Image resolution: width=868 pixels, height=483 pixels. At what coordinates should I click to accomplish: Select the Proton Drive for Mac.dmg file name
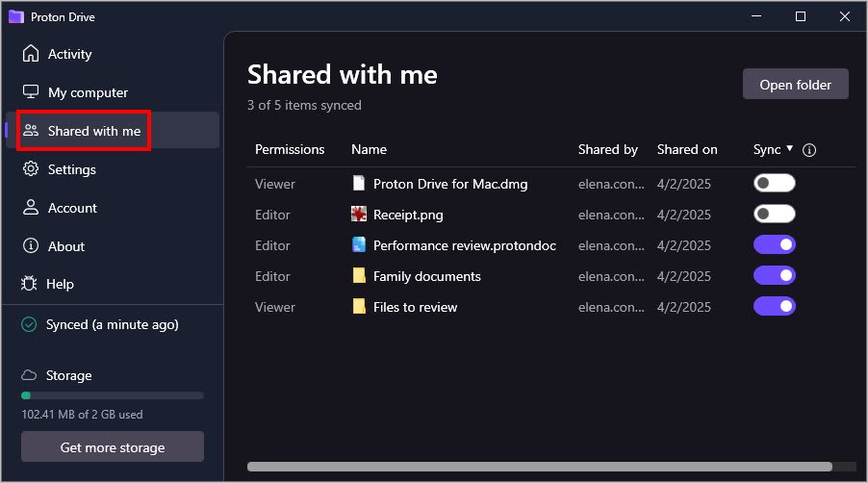point(450,184)
